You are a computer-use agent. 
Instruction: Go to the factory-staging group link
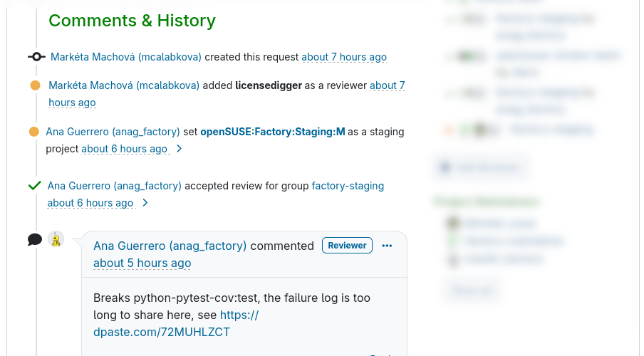pos(348,186)
